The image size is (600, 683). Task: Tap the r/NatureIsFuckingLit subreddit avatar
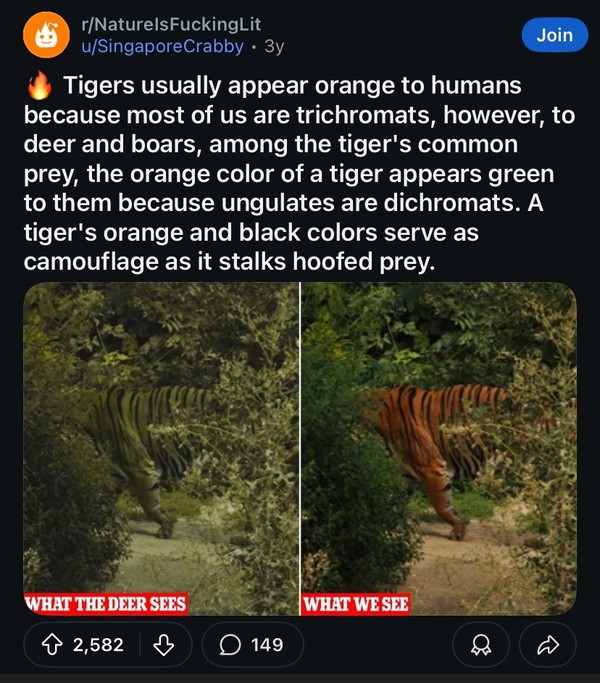tap(43, 36)
